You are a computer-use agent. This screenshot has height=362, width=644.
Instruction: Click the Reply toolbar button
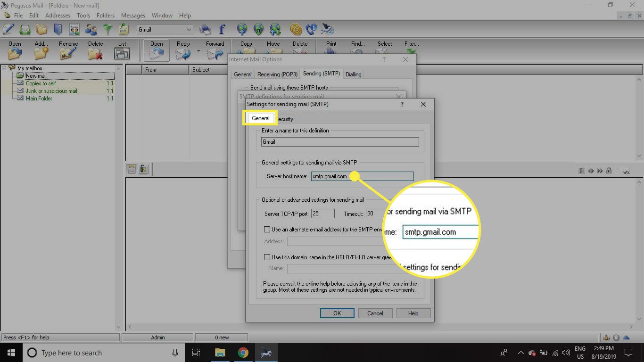coord(183,50)
